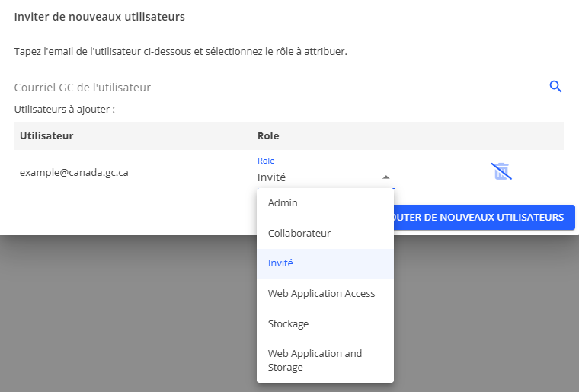
Task: Open the Role select showing Invité
Action: tap(320, 177)
